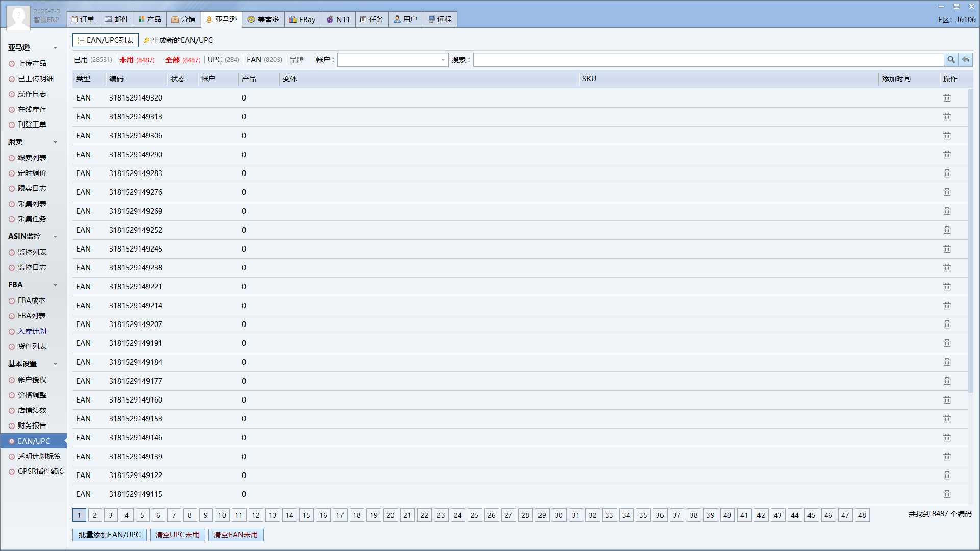This screenshot has width=980, height=551.
Task: Open the 美客多 Mercado module
Action: tap(263, 19)
